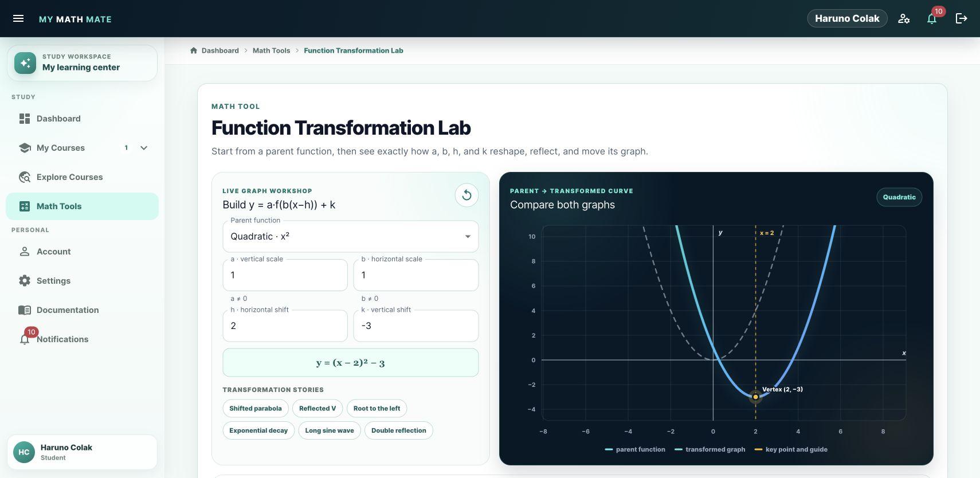Click the key point and guide legend
Viewport: 980px width, 478px height.
click(x=791, y=449)
